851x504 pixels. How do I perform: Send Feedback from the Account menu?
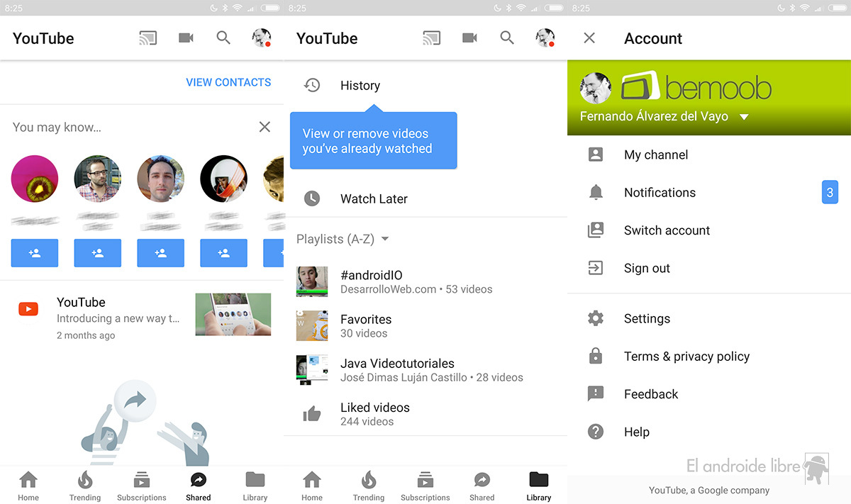[709, 394]
